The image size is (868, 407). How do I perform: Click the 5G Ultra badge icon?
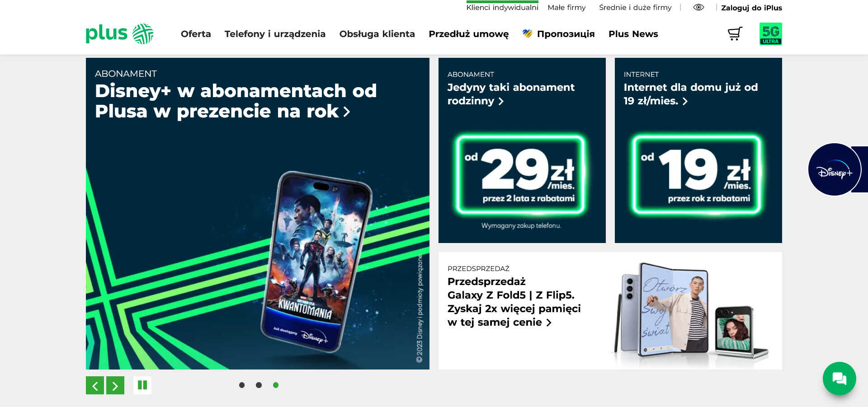pyautogui.click(x=770, y=34)
